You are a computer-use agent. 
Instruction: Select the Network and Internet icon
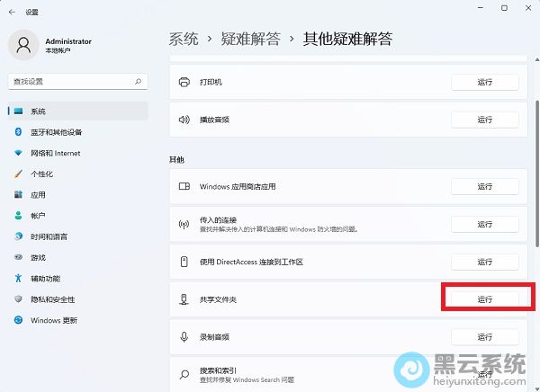(17, 153)
